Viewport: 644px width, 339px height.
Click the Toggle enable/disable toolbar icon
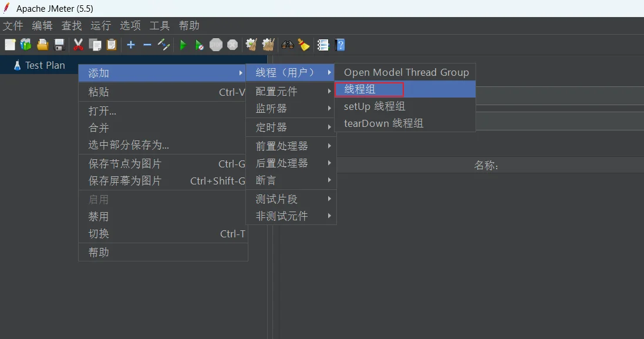[164, 45]
